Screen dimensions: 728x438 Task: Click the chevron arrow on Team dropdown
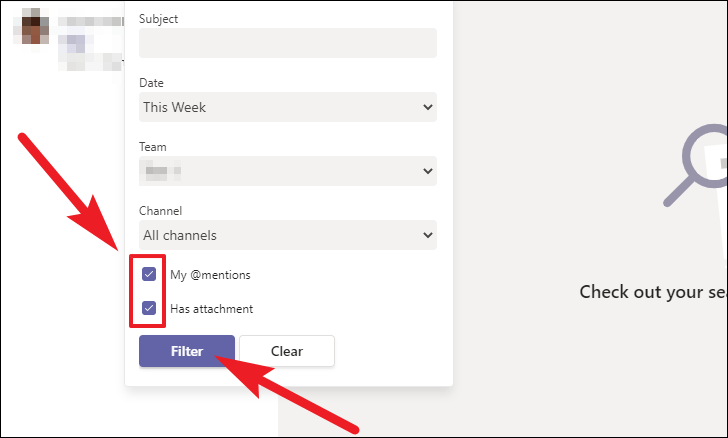tap(428, 171)
